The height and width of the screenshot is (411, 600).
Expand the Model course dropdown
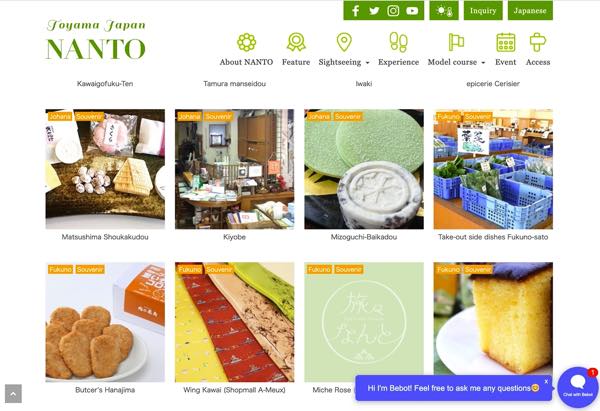pos(456,62)
